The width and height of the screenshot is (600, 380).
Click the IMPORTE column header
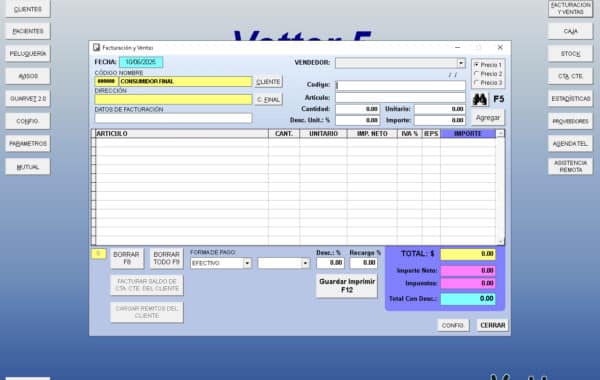tap(468, 134)
